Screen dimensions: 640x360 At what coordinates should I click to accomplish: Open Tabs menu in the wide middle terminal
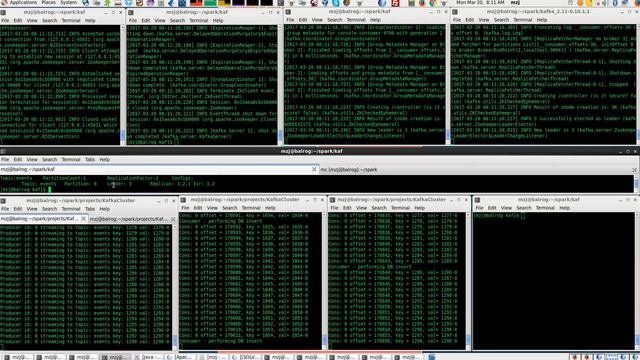(x=90, y=160)
